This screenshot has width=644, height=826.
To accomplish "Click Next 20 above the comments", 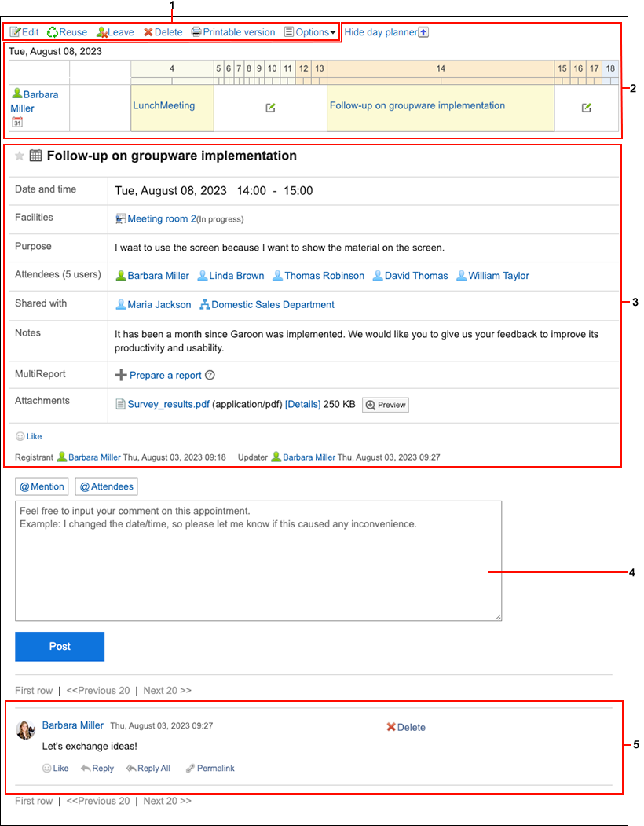I will 167,690.
